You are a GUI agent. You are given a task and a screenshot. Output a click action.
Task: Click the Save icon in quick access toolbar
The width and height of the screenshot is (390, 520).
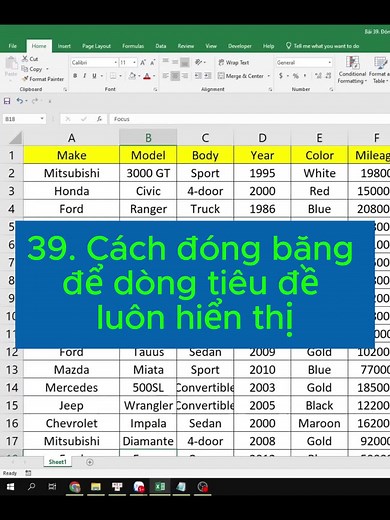click(x=7, y=101)
